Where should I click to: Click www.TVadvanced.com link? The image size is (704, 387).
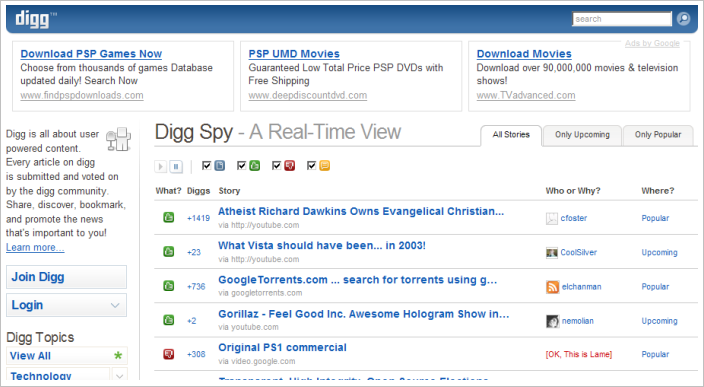526,95
